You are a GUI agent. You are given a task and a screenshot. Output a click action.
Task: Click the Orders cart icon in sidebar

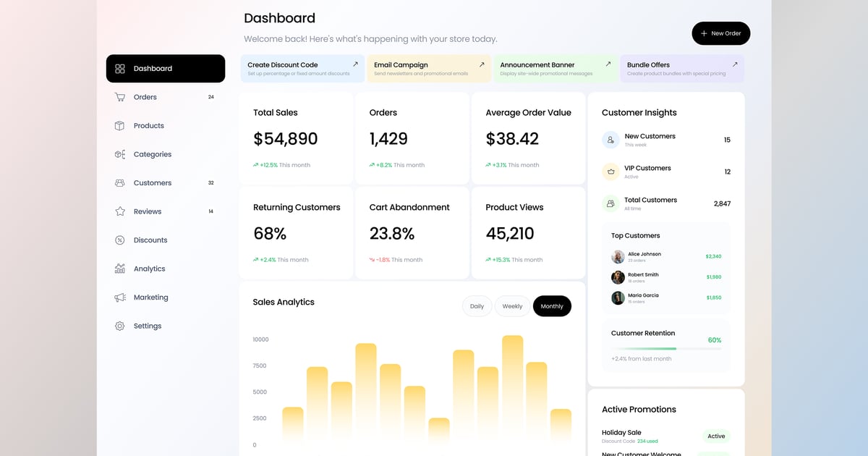[120, 97]
